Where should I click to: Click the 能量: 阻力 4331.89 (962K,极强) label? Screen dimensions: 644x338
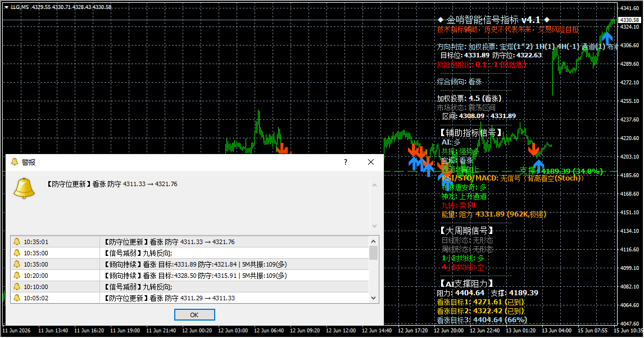click(494, 214)
